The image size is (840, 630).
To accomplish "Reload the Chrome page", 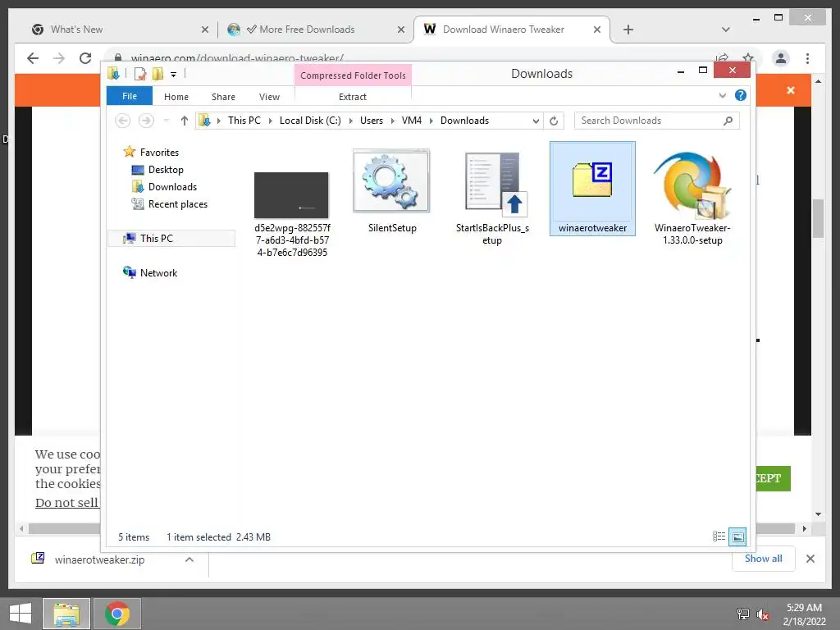I will pos(85,58).
